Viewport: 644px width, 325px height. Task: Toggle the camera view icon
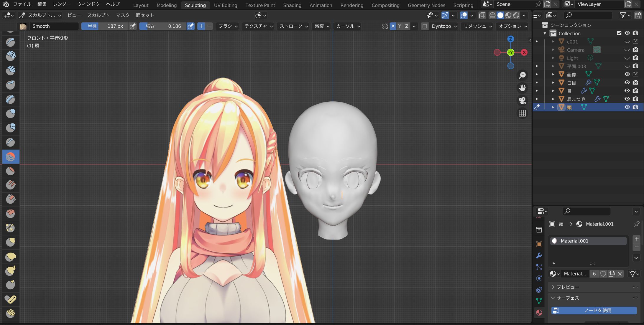[522, 100]
